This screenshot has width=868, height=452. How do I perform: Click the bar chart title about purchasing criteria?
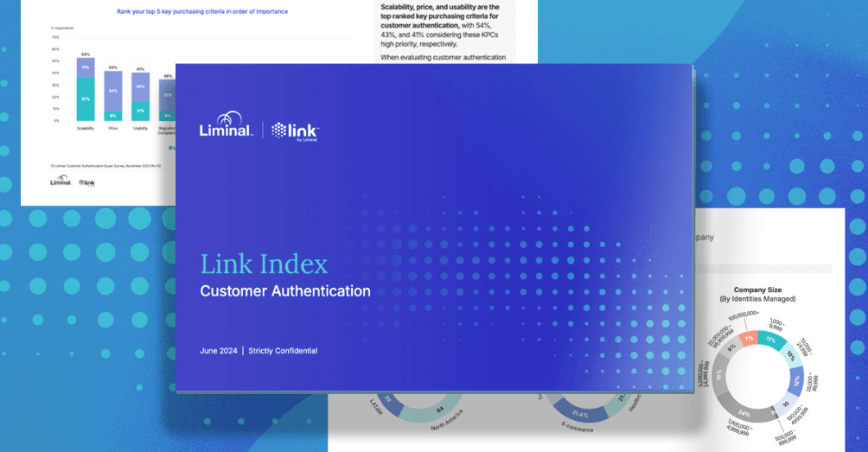tap(202, 12)
